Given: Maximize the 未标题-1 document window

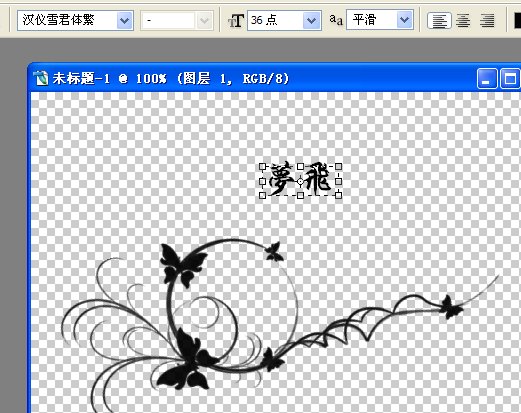Looking at the screenshot, I should (510, 79).
